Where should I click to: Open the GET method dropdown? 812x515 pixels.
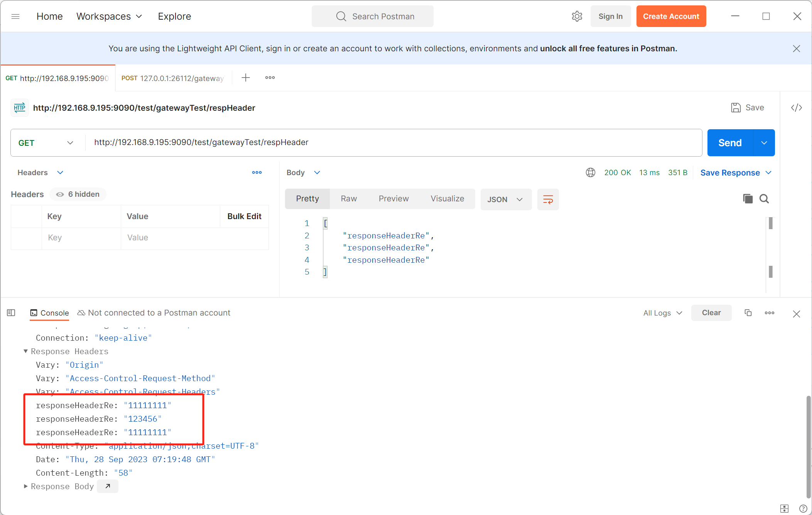(x=46, y=143)
